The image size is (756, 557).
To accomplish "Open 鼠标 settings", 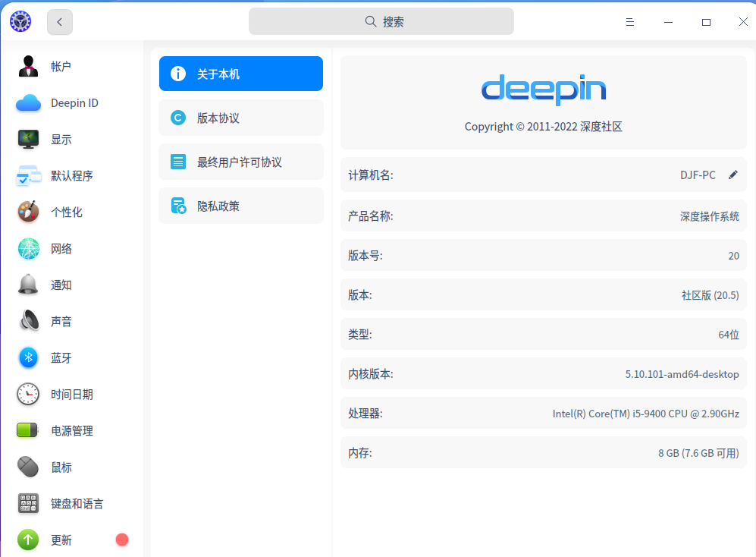I will click(x=61, y=467).
